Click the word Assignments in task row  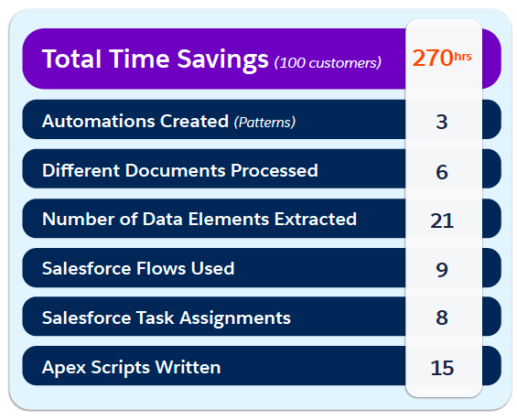tap(235, 318)
